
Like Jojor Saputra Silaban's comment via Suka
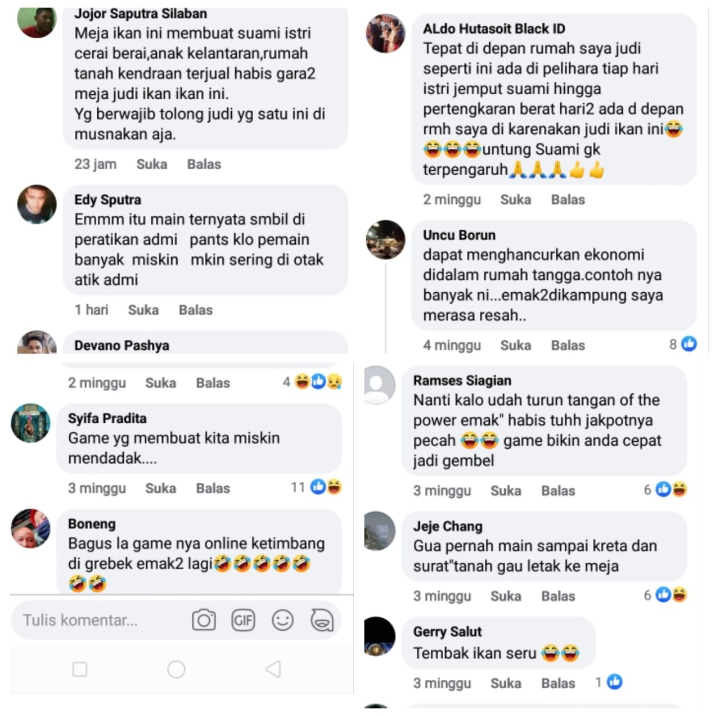tap(152, 164)
